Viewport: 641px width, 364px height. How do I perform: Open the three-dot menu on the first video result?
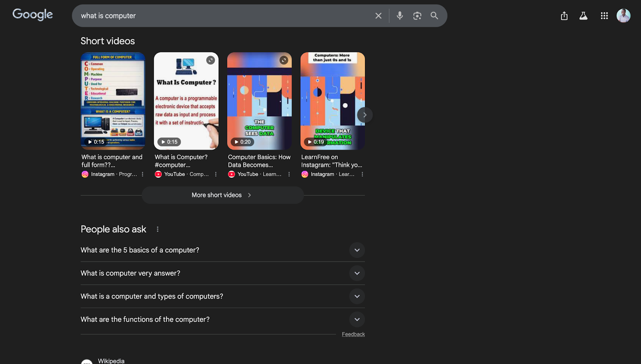[142, 174]
